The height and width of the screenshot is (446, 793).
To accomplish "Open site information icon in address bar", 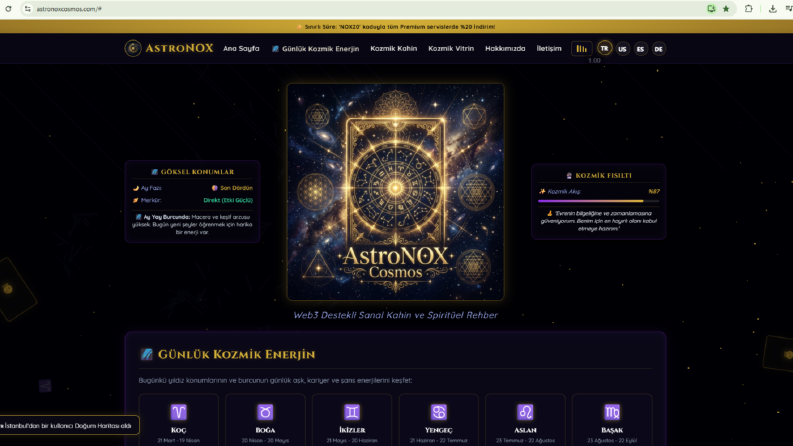I will [28, 9].
